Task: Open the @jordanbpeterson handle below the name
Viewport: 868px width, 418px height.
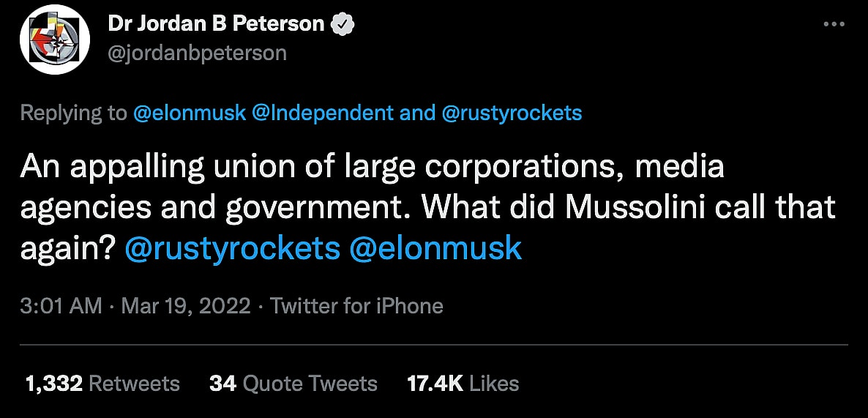Action: click(x=197, y=53)
